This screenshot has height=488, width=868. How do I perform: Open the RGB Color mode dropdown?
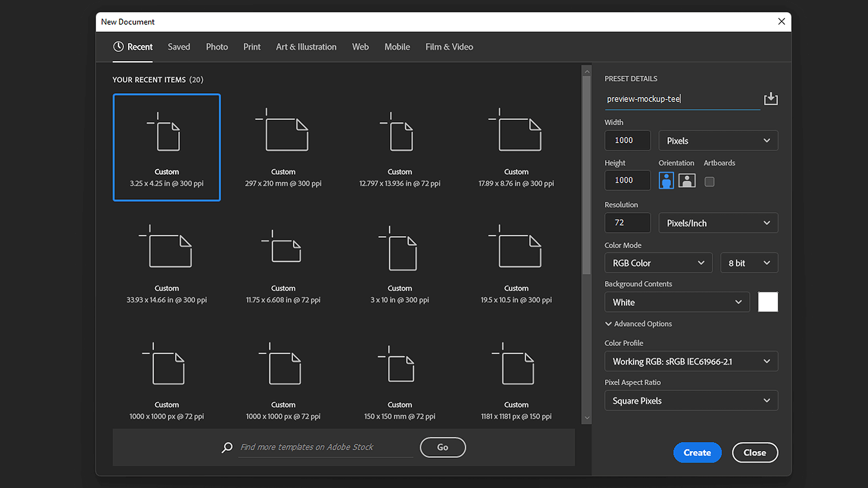(658, 262)
